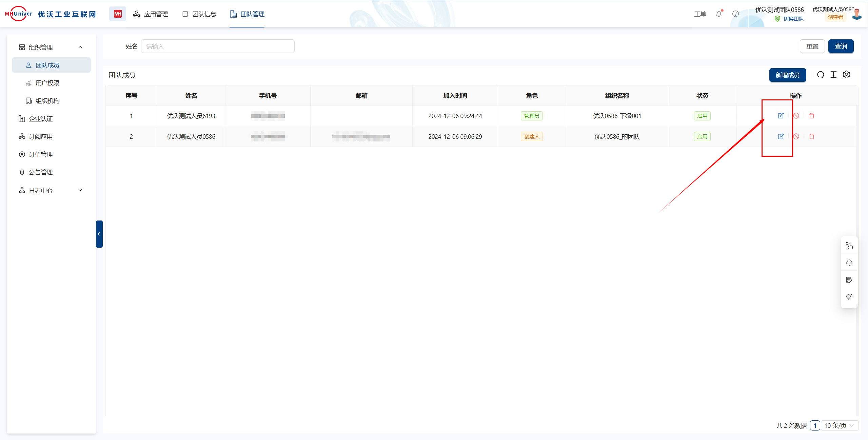
Task: Click the 姓名 search input field
Action: [218, 46]
